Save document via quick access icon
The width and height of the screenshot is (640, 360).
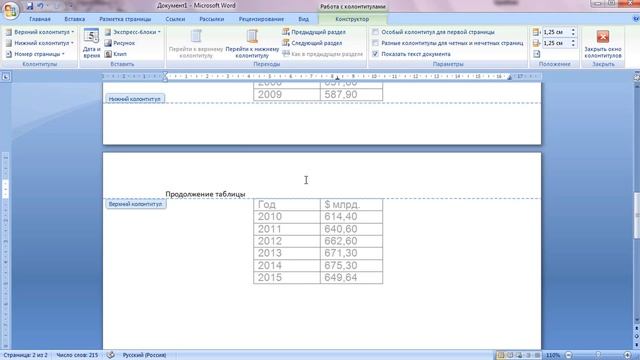pos(30,6)
